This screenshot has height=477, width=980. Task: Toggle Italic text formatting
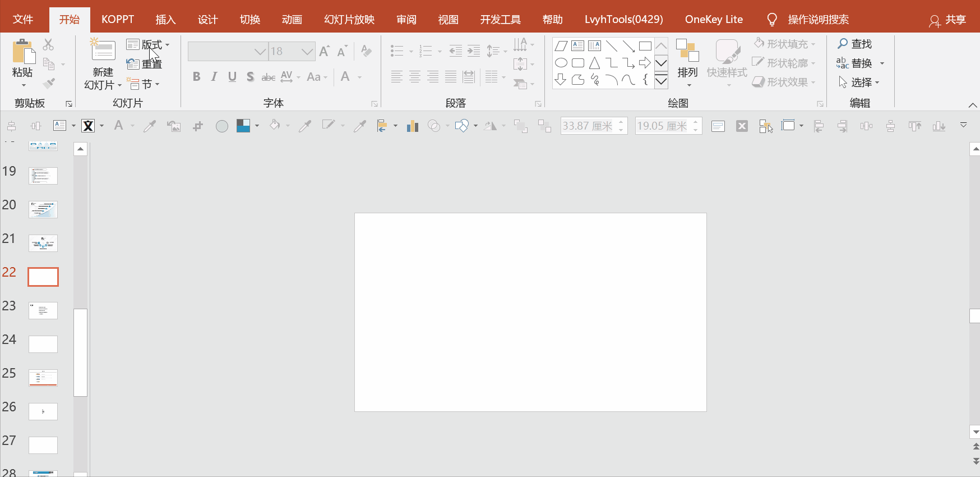pos(214,77)
